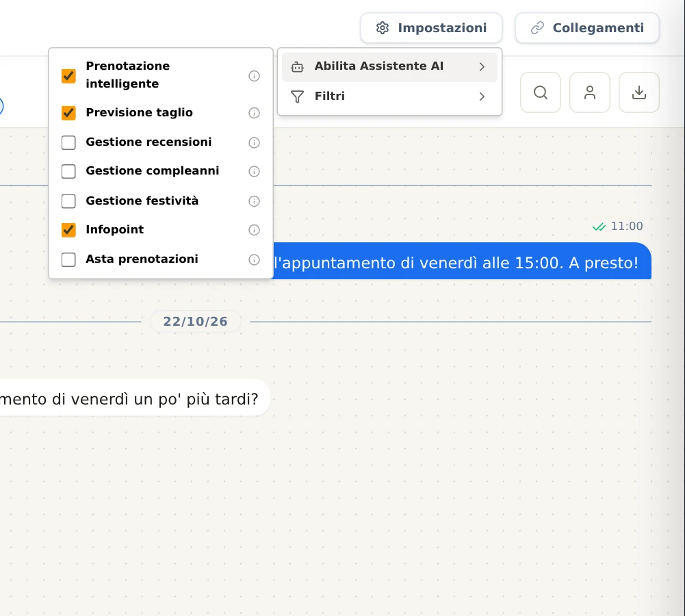Click the funnel icon beside Filtri
The height and width of the screenshot is (616, 685).
click(298, 97)
